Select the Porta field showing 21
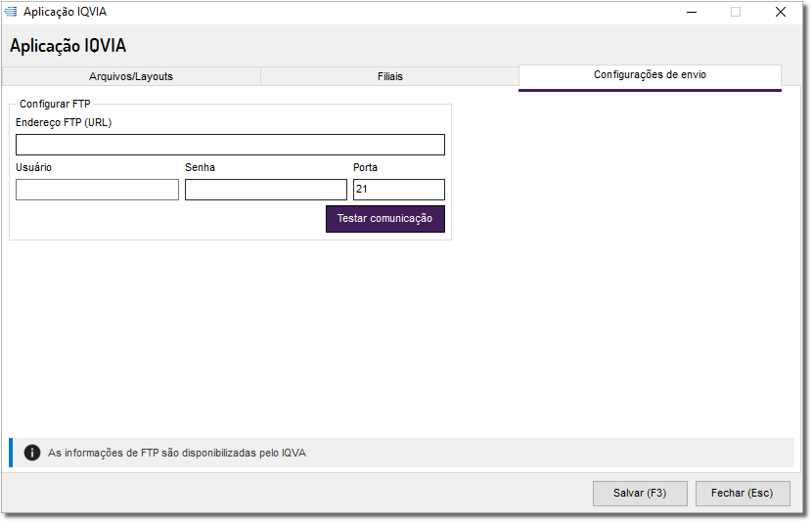This screenshot has width=812, height=522. pos(399,190)
